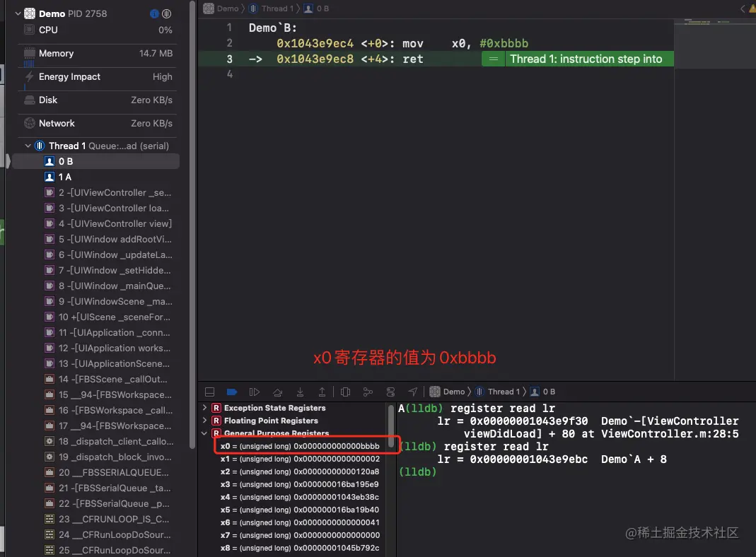
Task: Open the Debug Memory Graph tool
Action: [x=368, y=392]
